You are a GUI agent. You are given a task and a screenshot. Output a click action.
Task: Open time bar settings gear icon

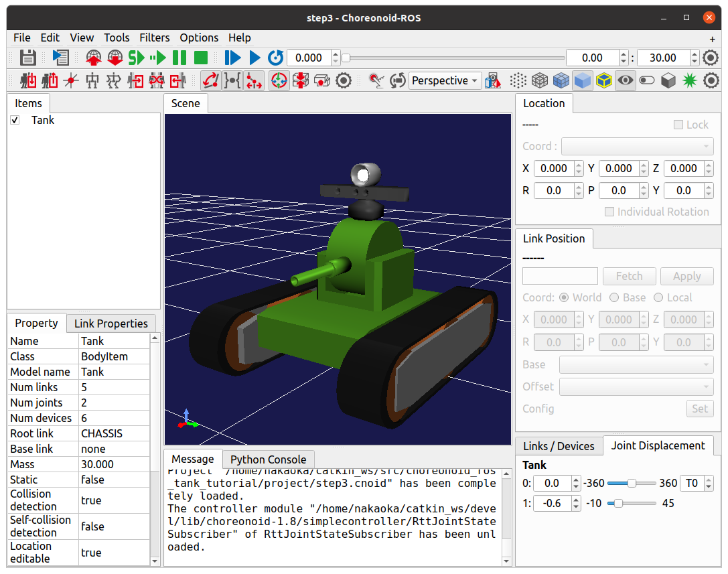pyautogui.click(x=711, y=58)
